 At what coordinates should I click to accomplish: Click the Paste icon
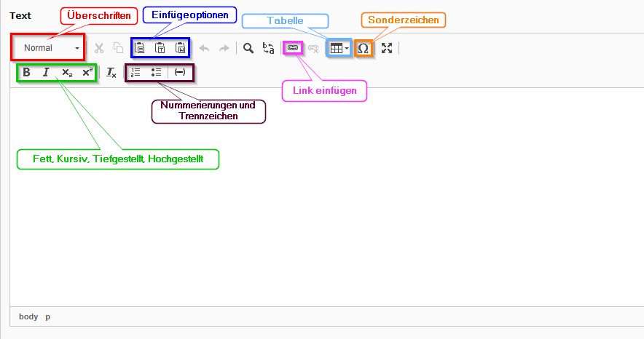[141, 48]
